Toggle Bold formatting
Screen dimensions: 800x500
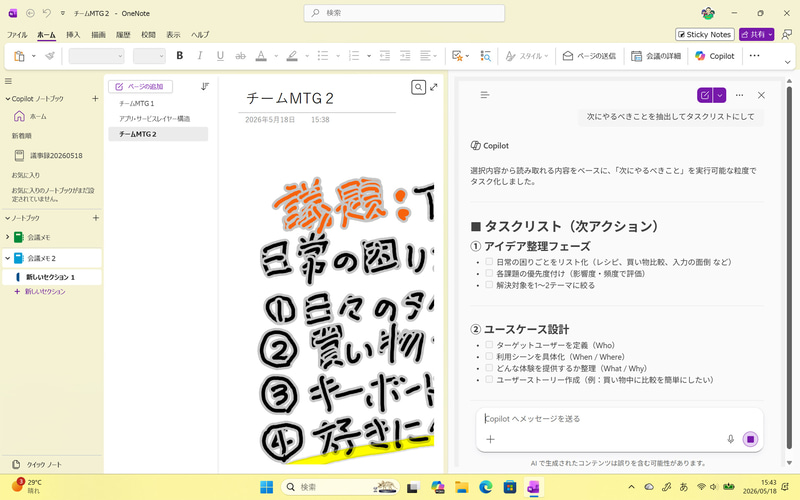coord(180,56)
